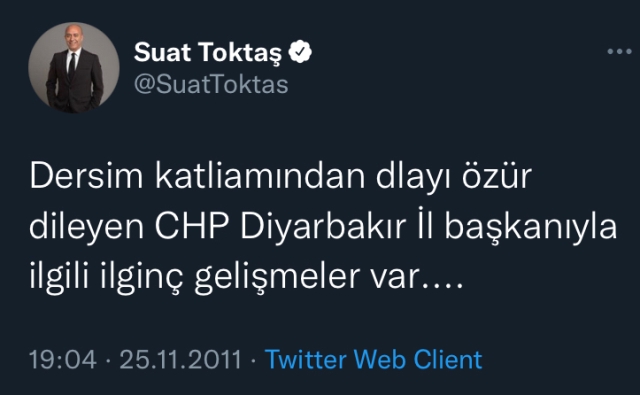
Task: Click the blue verified badge icon
Action: tap(300, 52)
